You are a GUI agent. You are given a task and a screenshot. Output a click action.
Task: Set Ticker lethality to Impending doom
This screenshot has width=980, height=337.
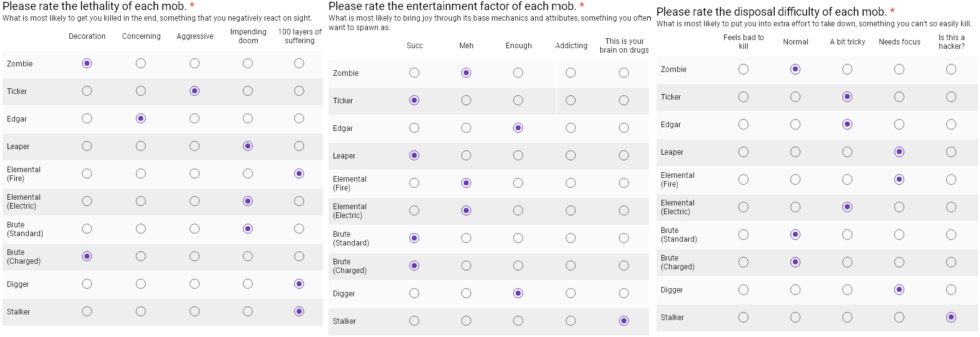tap(248, 91)
